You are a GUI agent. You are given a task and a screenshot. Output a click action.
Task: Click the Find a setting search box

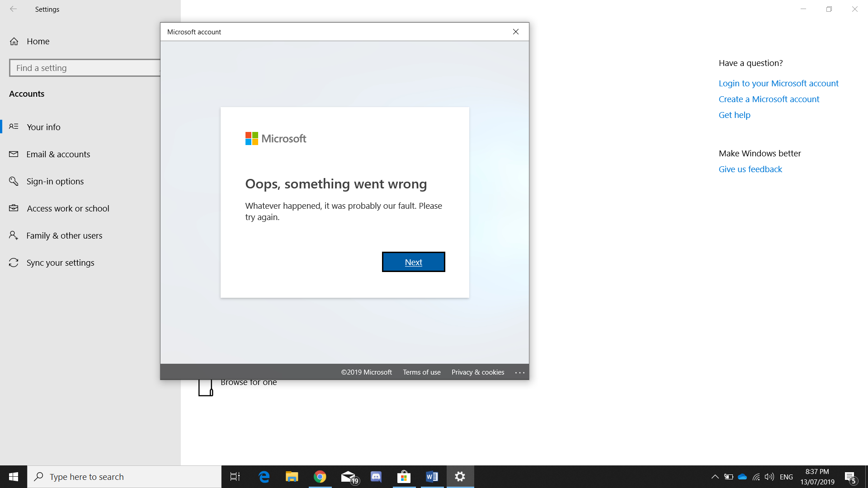point(85,68)
